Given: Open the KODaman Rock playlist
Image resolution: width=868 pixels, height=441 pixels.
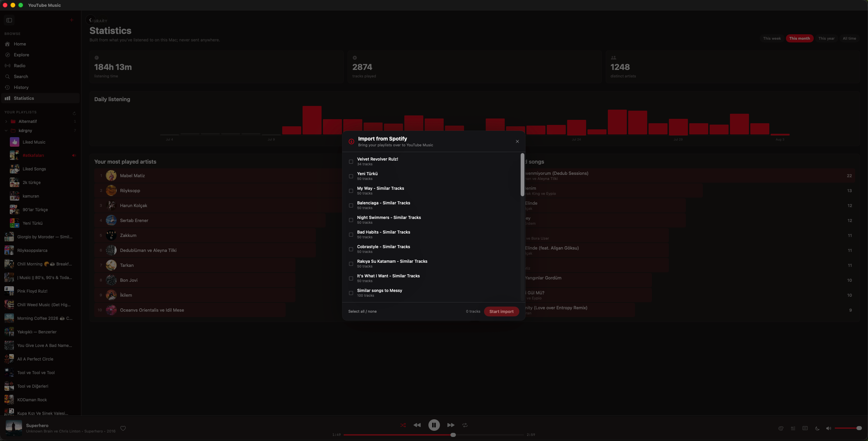Looking at the screenshot, I should point(40,400).
